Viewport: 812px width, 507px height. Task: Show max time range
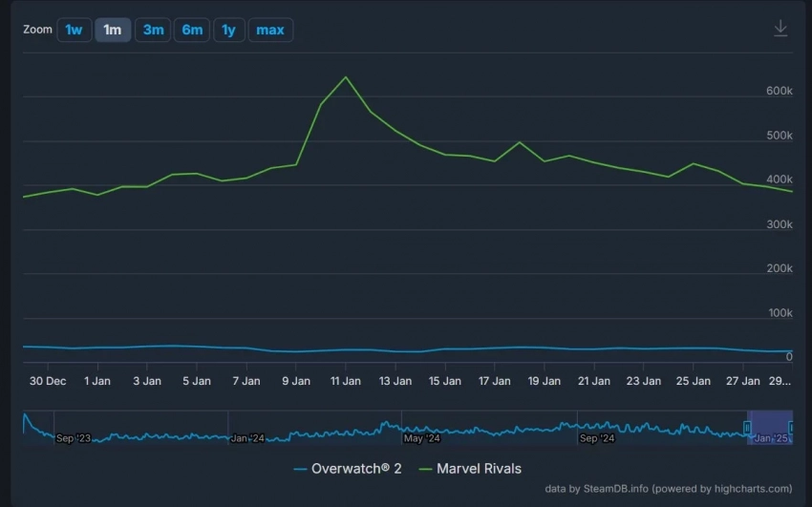pos(270,30)
